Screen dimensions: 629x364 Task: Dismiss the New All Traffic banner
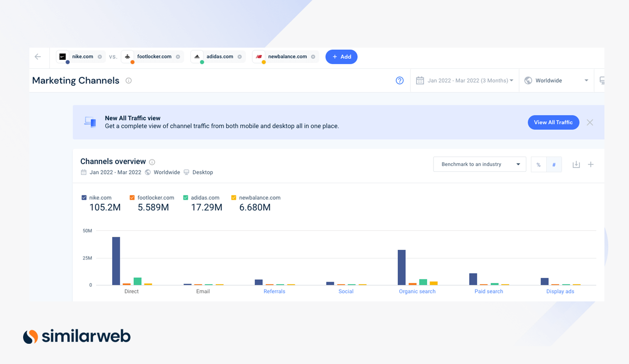(x=590, y=122)
